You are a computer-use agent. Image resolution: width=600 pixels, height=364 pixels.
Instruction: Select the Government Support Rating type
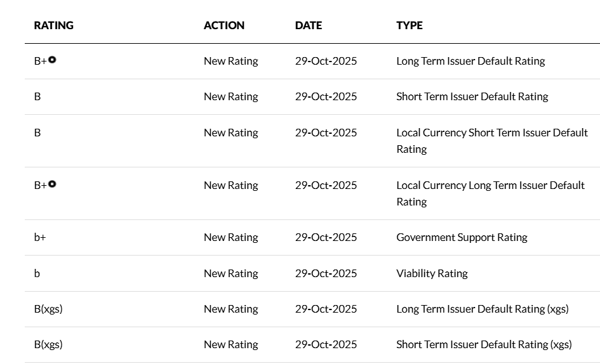point(462,237)
